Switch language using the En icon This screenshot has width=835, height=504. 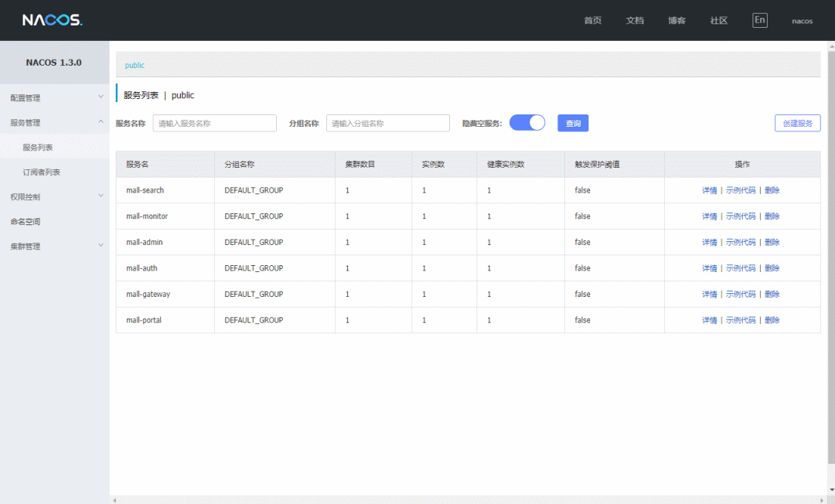(759, 19)
